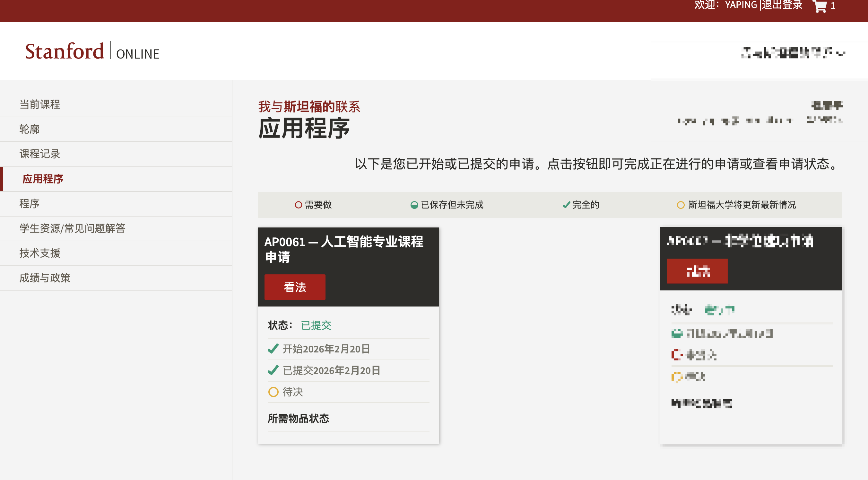The height and width of the screenshot is (480, 868).
Task: Click the half-filled green circle legend icon
Action: (x=414, y=205)
